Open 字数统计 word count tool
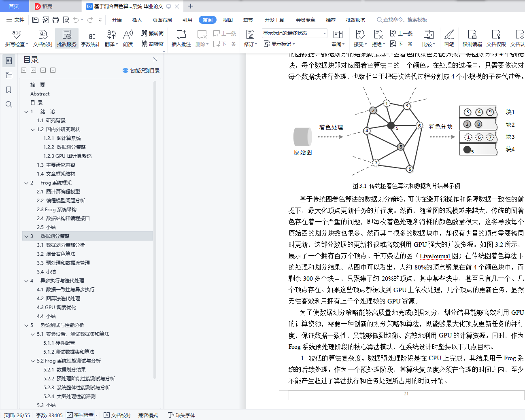 pyautogui.click(x=91, y=38)
